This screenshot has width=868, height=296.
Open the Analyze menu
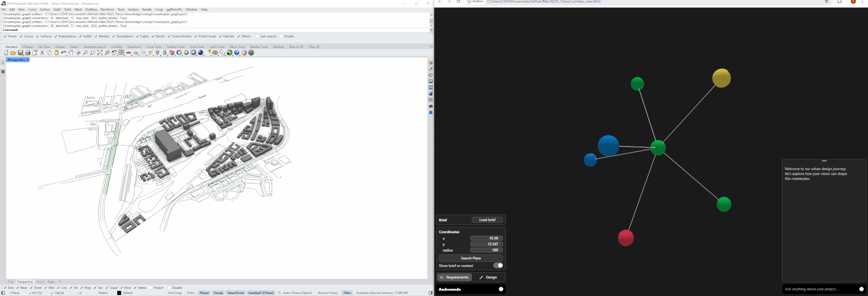coord(133,9)
